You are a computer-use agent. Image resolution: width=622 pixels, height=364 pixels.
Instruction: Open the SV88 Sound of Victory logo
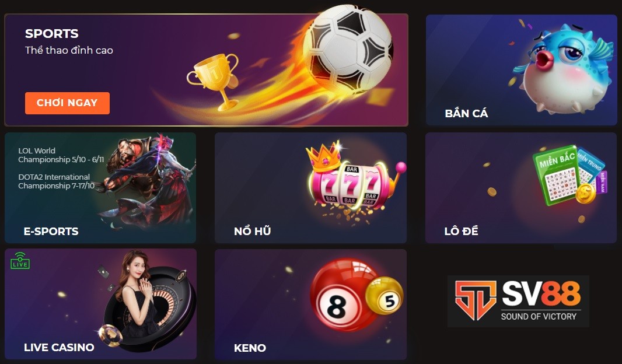point(518,301)
